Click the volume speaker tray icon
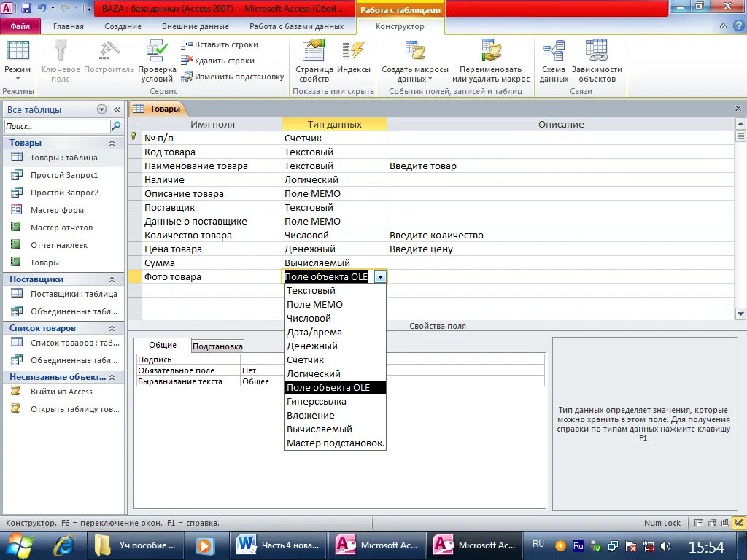 tap(665, 545)
